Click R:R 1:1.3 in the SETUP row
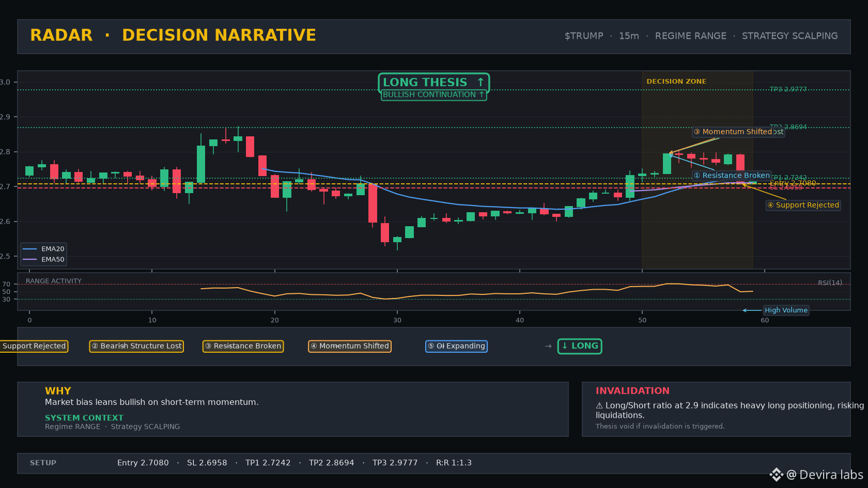Screen dimensions: 868x488 [x=454, y=463]
